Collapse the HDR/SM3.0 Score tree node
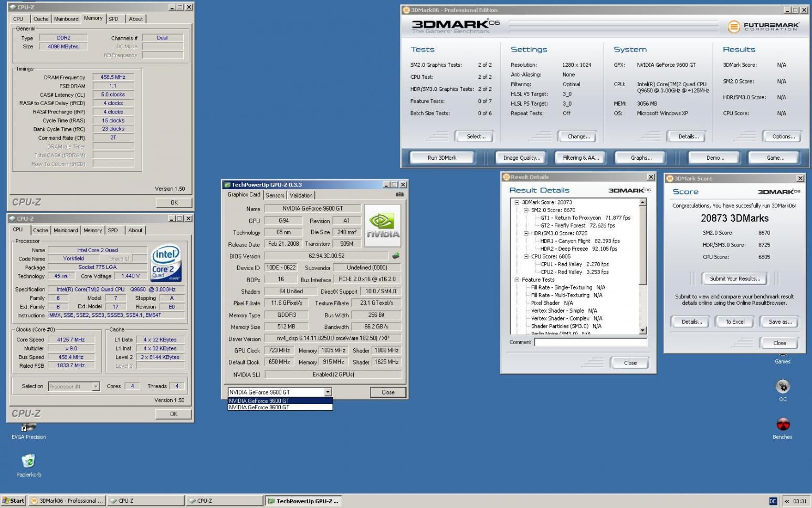 click(526, 233)
